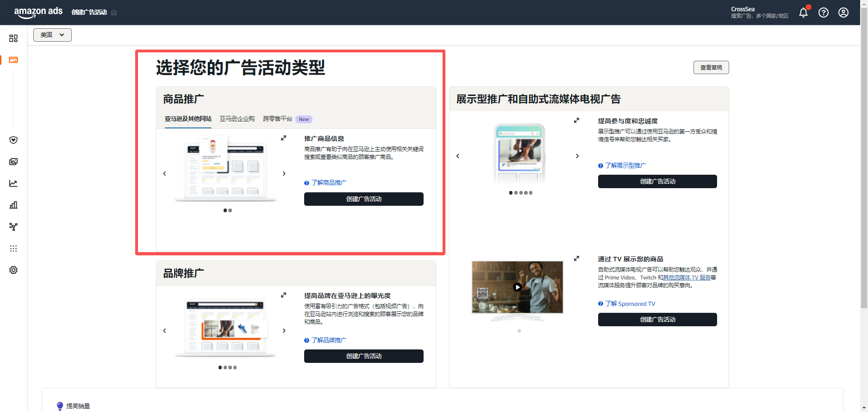The width and height of the screenshot is (868, 412).
Task: Open the settings gear in left sidebar
Action: pyautogui.click(x=13, y=270)
